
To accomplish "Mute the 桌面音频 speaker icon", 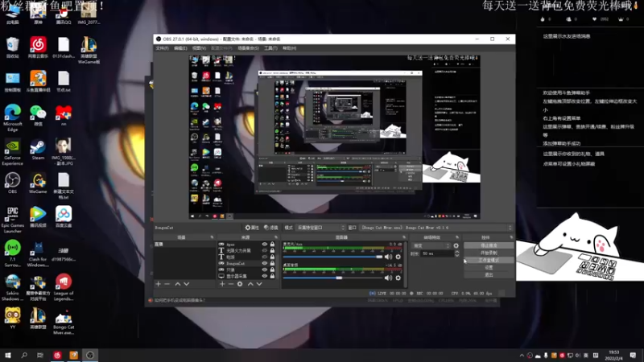I will click(x=388, y=278).
